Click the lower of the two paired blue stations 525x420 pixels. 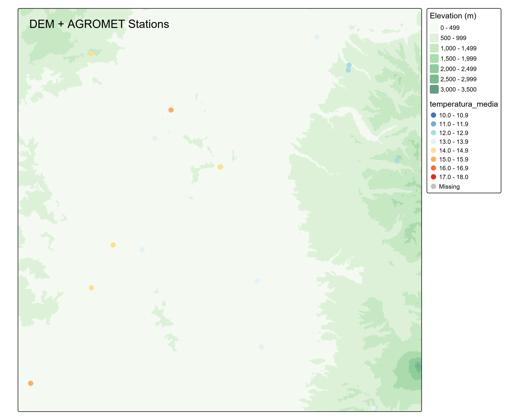348,70
